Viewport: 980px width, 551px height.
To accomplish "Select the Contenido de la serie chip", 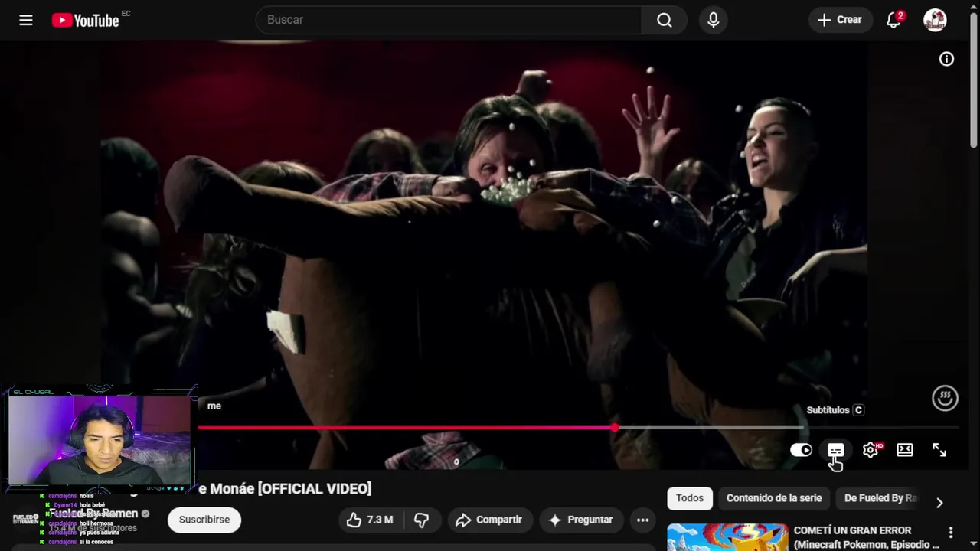I will click(774, 498).
